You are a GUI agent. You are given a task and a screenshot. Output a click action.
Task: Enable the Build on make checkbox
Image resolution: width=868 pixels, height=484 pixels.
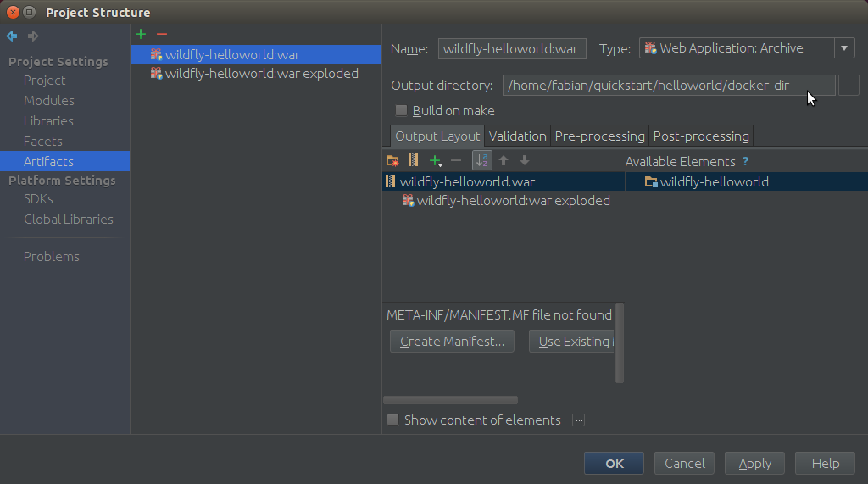tap(402, 111)
